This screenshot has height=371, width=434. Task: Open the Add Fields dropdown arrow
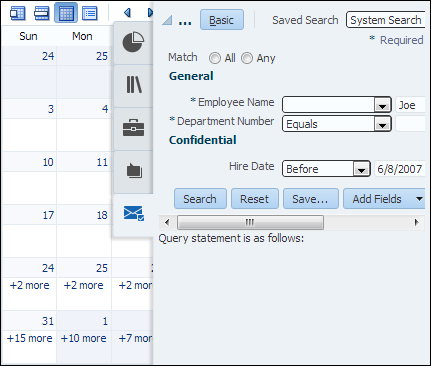pos(419,199)
